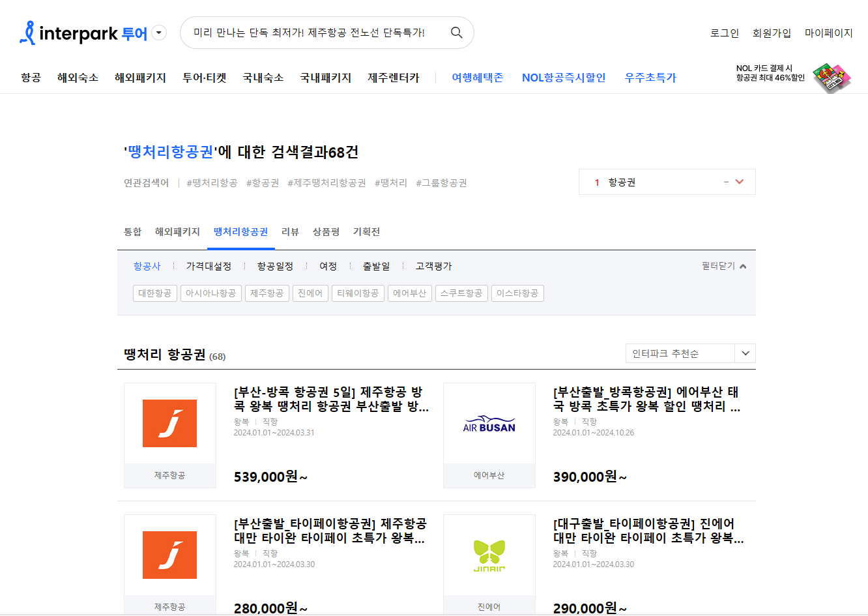Open the 인터파크 추천순 sort dropdown
This screenshot has width=868, height=616.
pos(690,353)
